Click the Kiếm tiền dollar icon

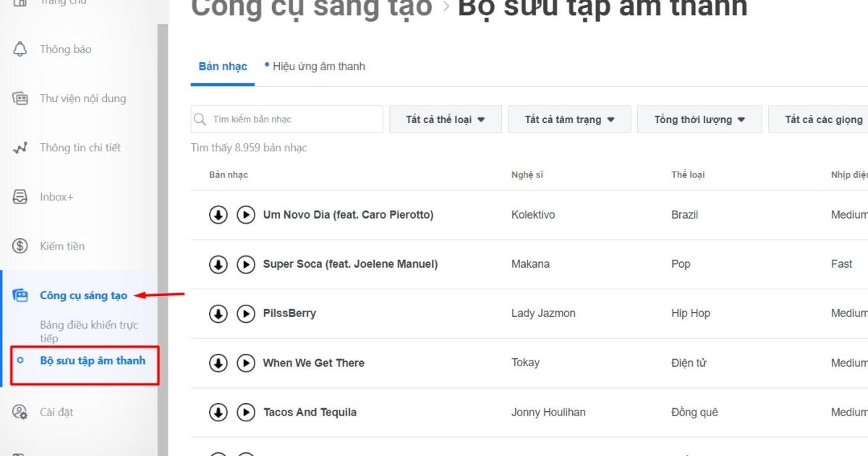pos(20,246)
